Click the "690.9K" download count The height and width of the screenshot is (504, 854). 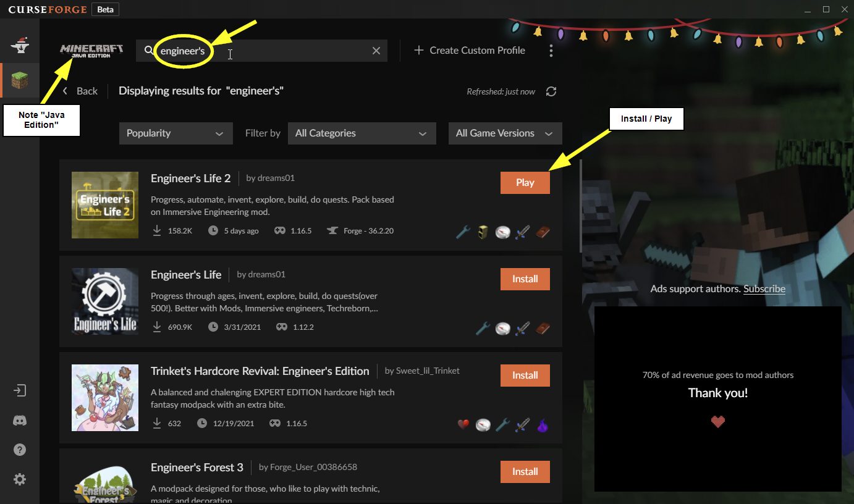(180, 327)
